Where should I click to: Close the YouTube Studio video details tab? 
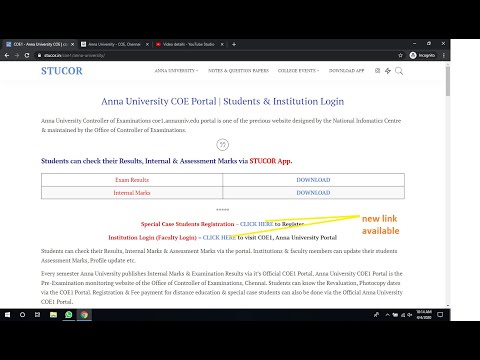click(222, 44)
